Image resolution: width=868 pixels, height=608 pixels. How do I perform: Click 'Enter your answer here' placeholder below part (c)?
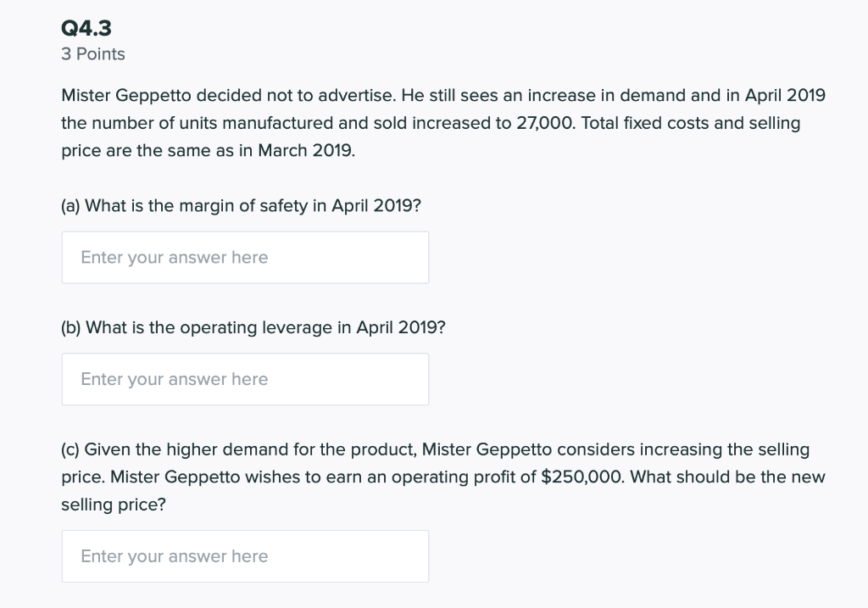pos(174,556)
